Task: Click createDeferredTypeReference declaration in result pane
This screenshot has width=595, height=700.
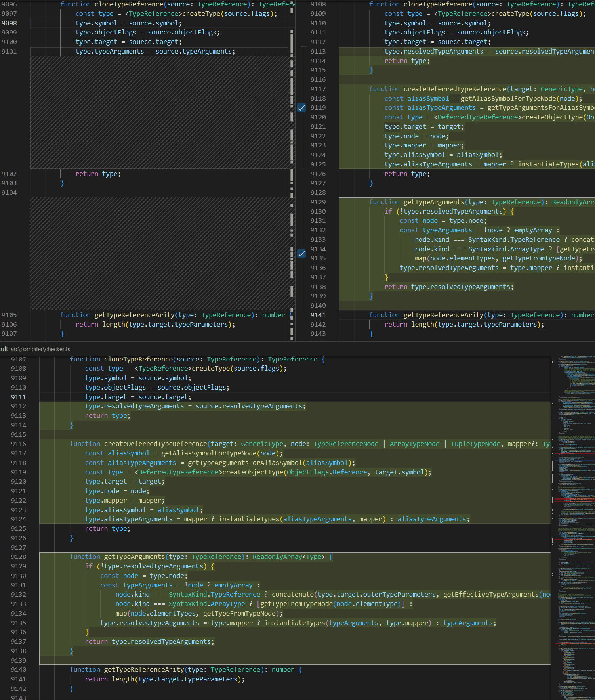Action: (310, 444)
